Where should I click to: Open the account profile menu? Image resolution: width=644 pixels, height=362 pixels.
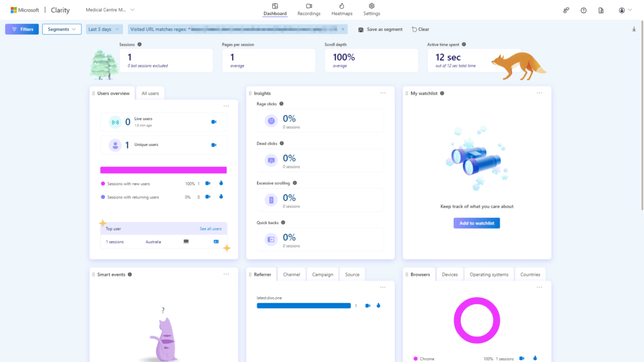click(625, 10)
